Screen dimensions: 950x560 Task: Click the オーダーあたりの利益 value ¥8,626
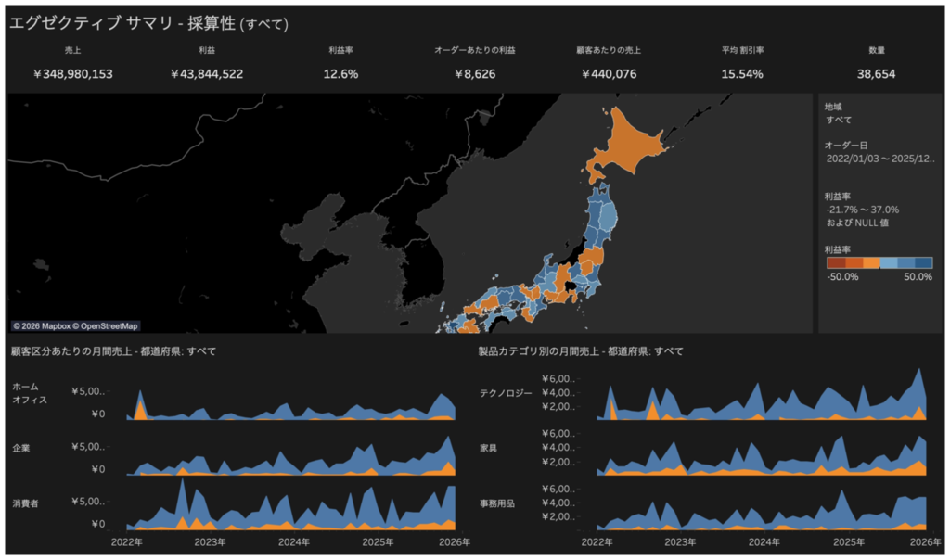coord(475,74)
